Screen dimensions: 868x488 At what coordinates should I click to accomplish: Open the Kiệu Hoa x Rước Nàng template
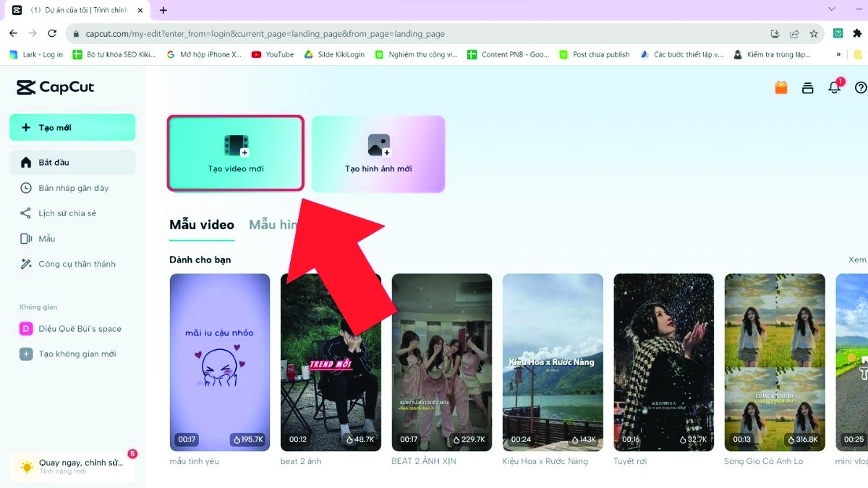click(553, 362)
